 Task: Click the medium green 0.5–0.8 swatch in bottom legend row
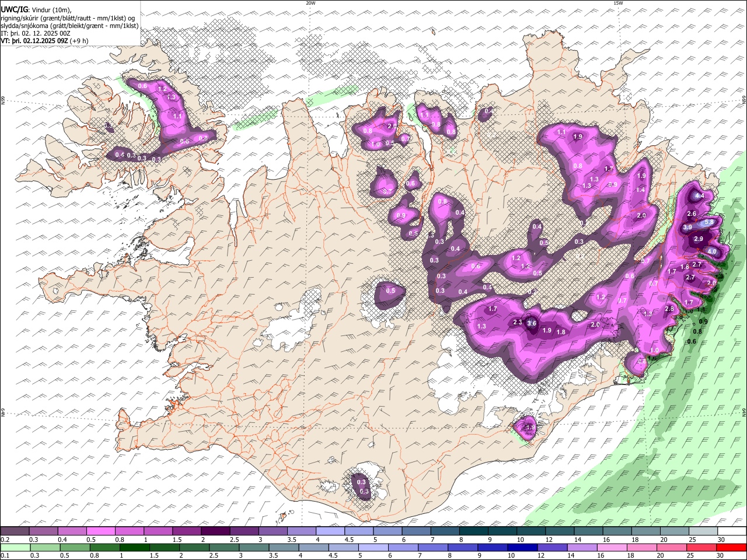(75, 547)
